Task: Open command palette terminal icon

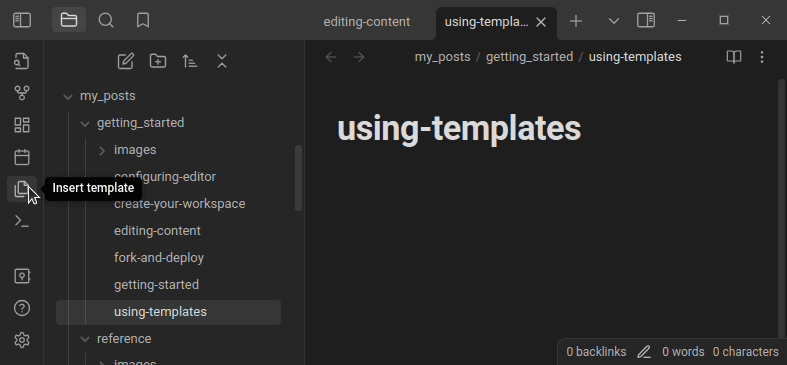Action: [22, 221]
